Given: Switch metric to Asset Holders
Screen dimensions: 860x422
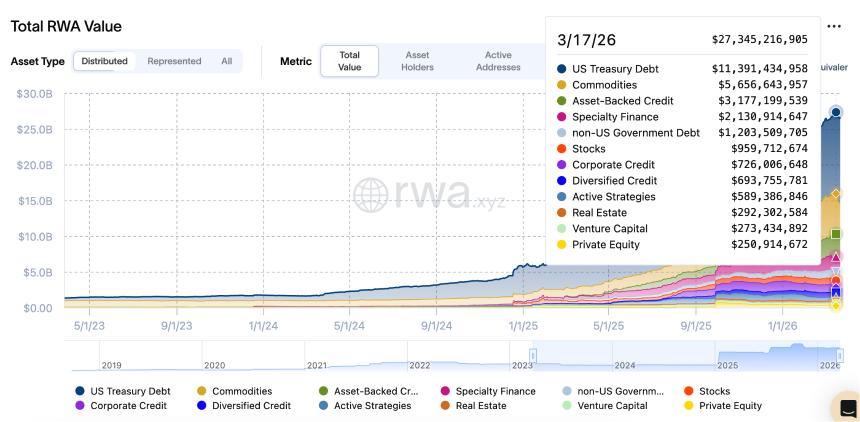Looking at the screenshot, I should (x=417, y=61).
